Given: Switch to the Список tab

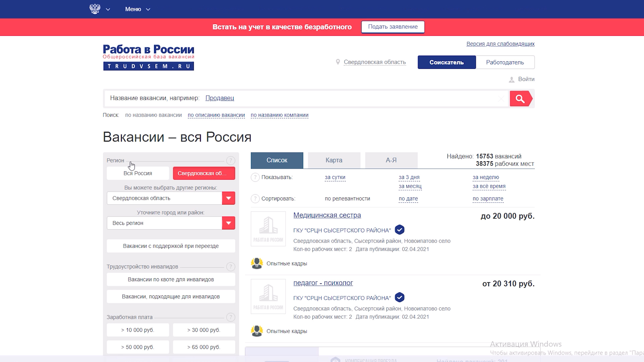Looking at the screenshot, I should pos(277,160).
